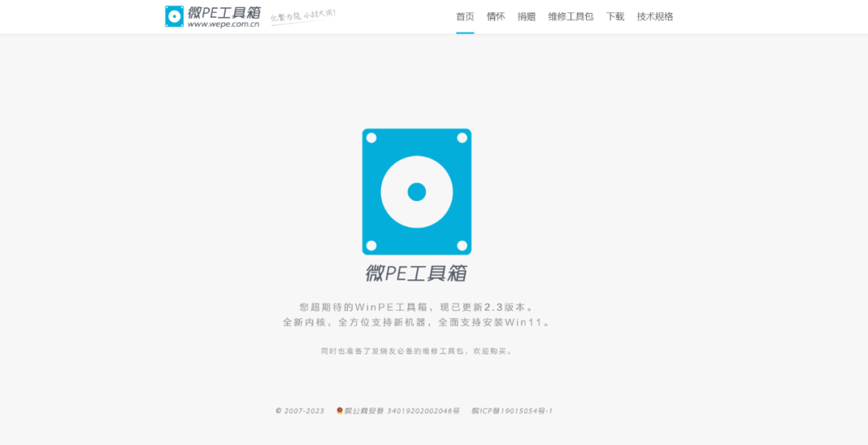Click the handwritten slogan in the header
The height and width of the screenshot is (445, 868).
303,15
